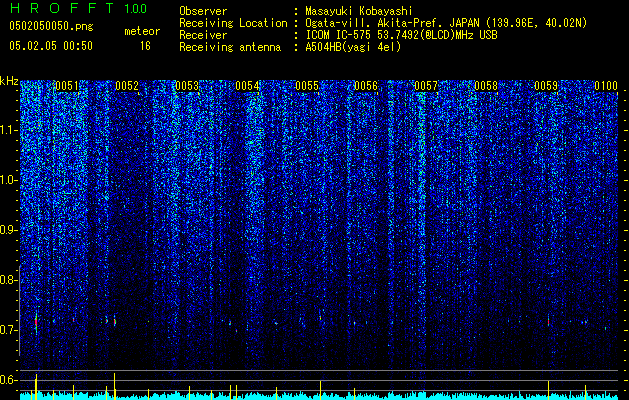Click the 1.1 frequency axis label

click(x=9, y=130)
